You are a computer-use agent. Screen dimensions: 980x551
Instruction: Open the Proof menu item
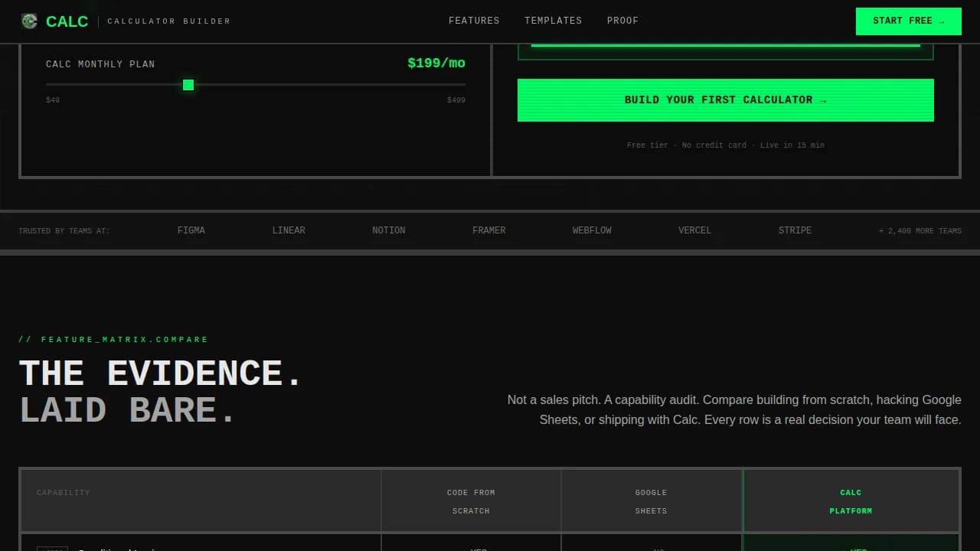622,21
